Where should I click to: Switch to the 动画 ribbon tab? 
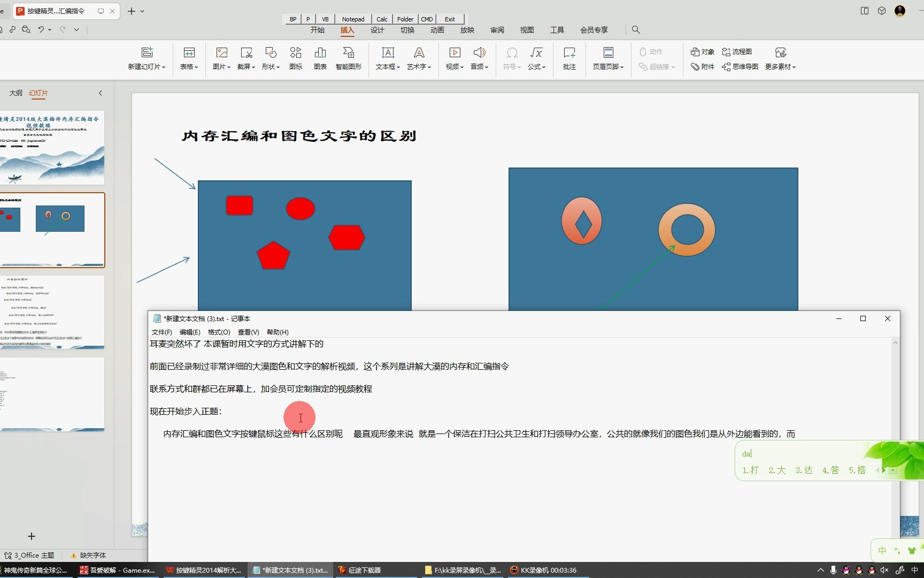click(x=437, y=30)
